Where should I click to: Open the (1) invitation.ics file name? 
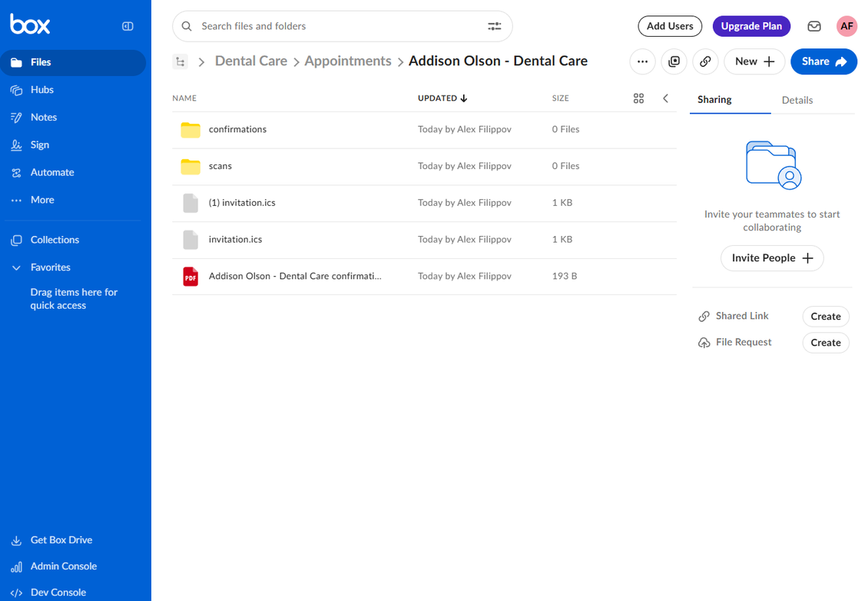click(242, 203)
